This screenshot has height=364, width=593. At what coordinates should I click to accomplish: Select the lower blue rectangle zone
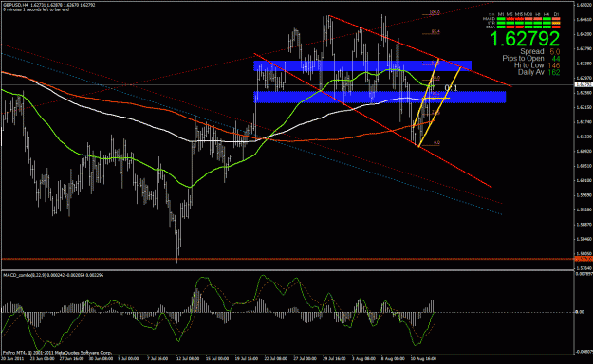tap(380, 97)
